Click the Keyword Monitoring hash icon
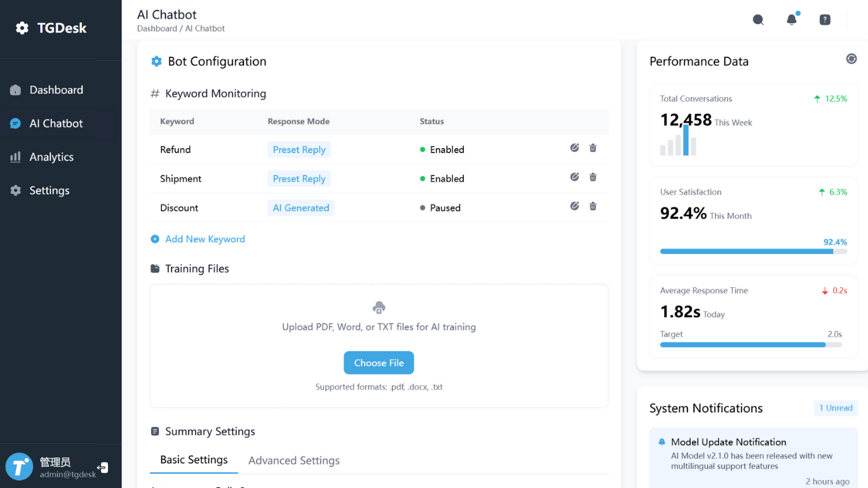The height and width of the screenshot is (488, 868). [154, 94]
